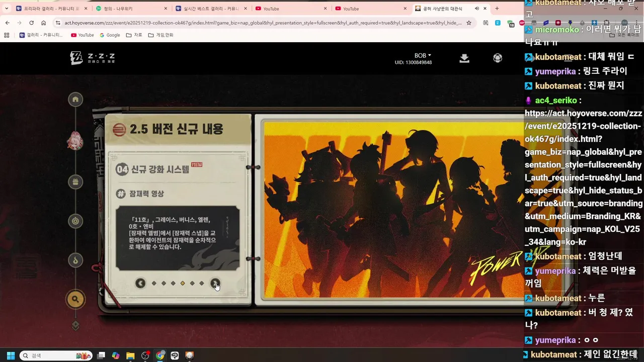644x362 pixels.
Task: Close the 공허 사냥꾼의 대관식 tab
Action: click(485, 9)
